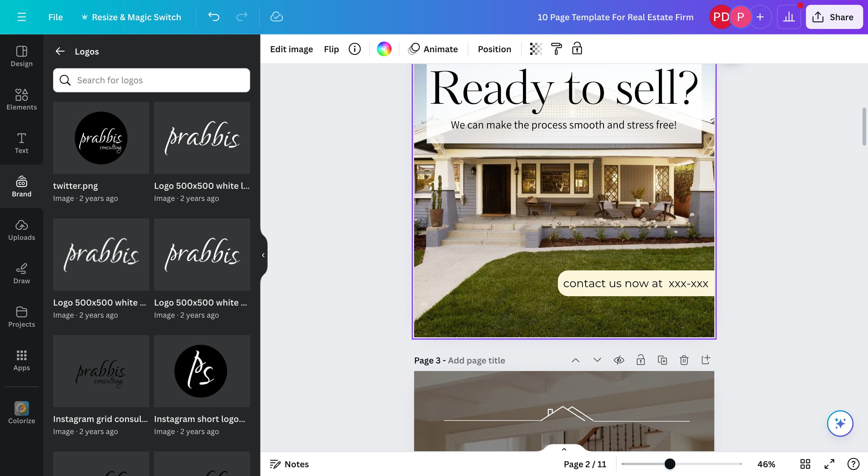Delete Page 3 with trash icon
The image size is (868, 476).
[x=684, y=360]
